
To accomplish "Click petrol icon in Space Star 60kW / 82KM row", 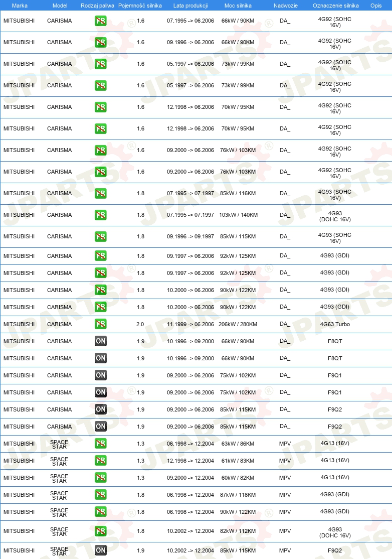I will pos(101,478).
